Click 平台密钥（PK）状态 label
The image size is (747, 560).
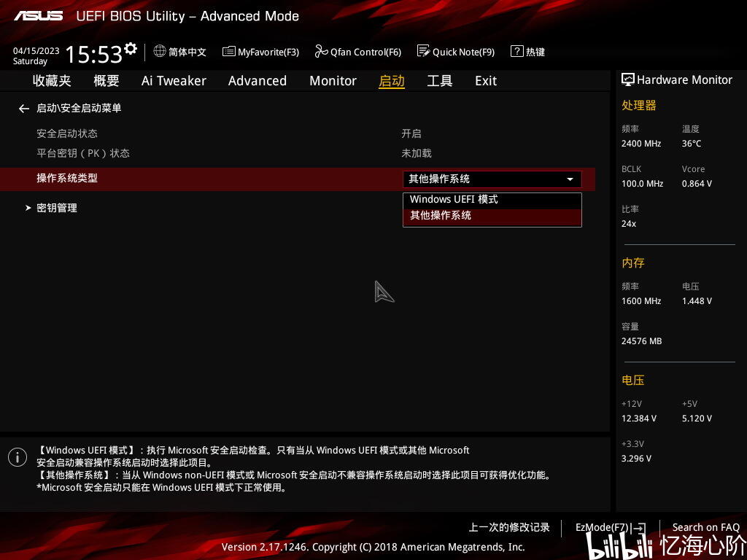(x=83, y=153)
